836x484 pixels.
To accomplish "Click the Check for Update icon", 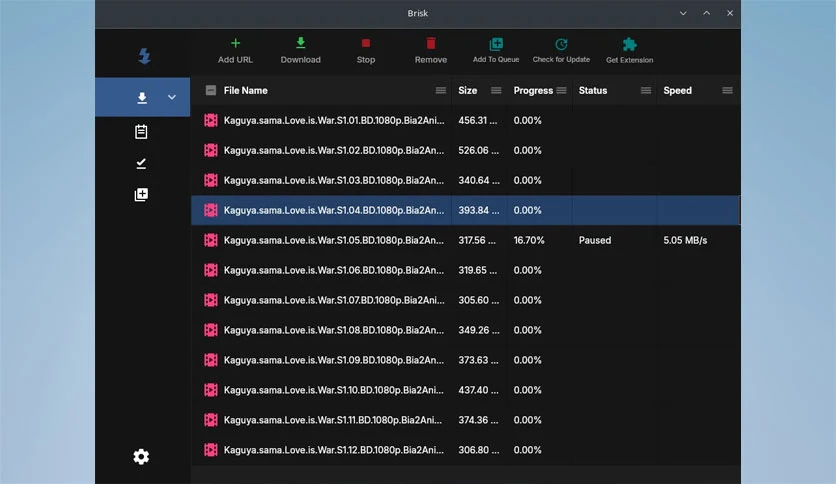I will (x=561, y=44).
